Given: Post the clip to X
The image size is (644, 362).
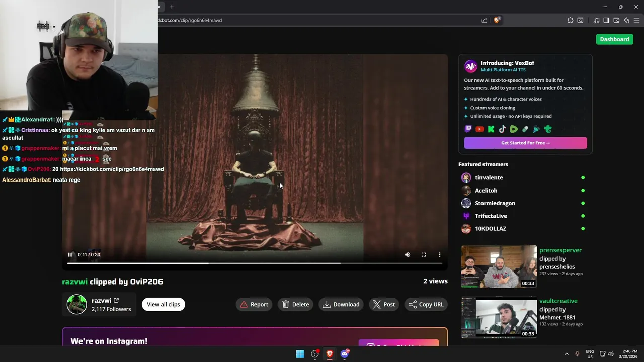Looking at the screenshot, I should click(384, 304).
